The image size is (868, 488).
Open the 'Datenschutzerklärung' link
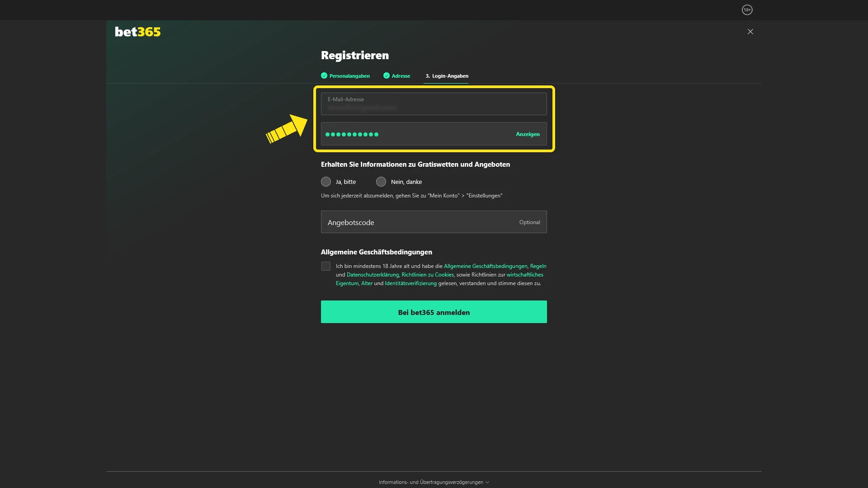click(x=373, y=275)
